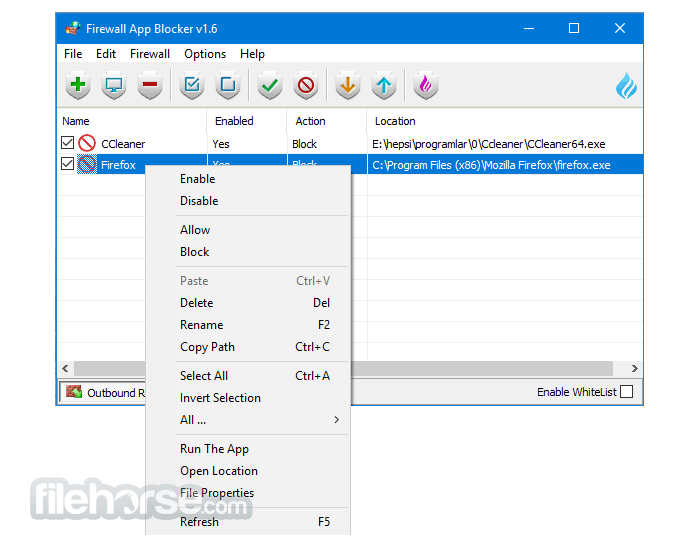Sort by the Name column header
The height and width of the screenshot is (550, 700).
[132, 121]
